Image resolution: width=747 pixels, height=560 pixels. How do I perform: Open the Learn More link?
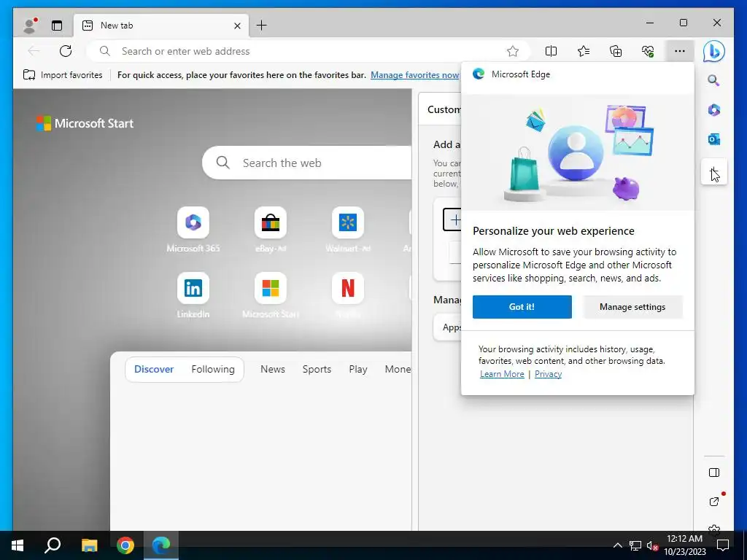click(x=502, y=374)
